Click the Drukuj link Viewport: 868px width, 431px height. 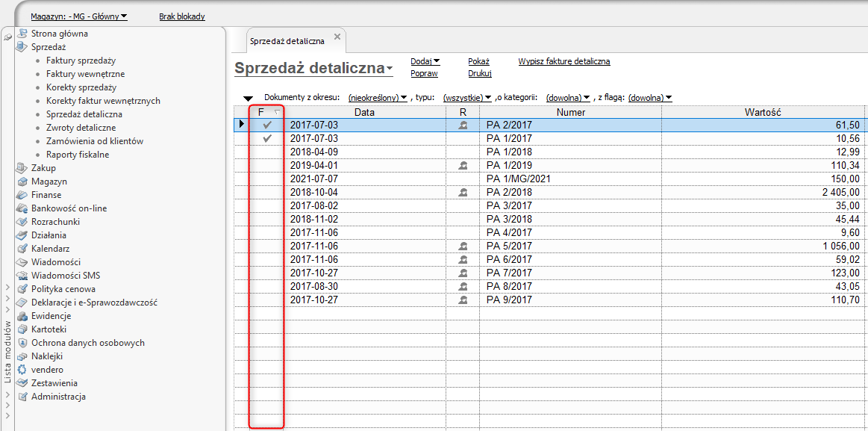point(480,73)
